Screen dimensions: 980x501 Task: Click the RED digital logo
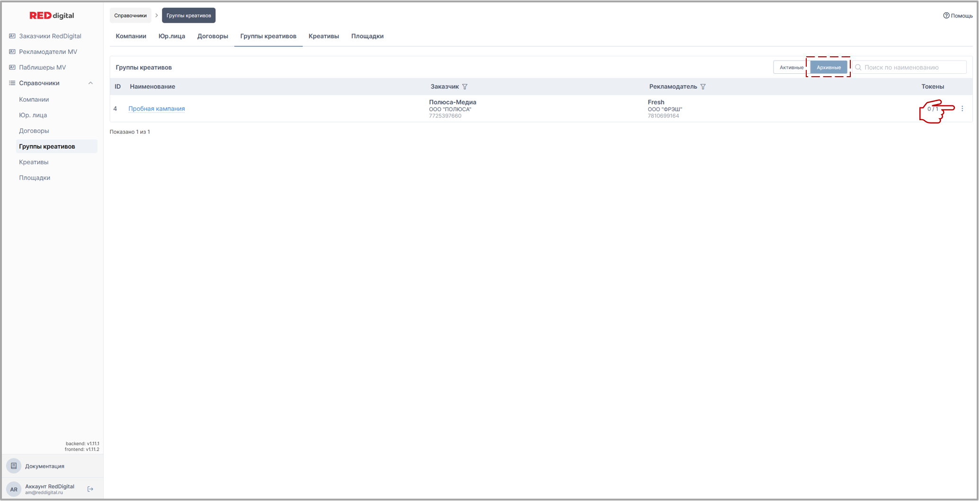(x=52, y=16)
